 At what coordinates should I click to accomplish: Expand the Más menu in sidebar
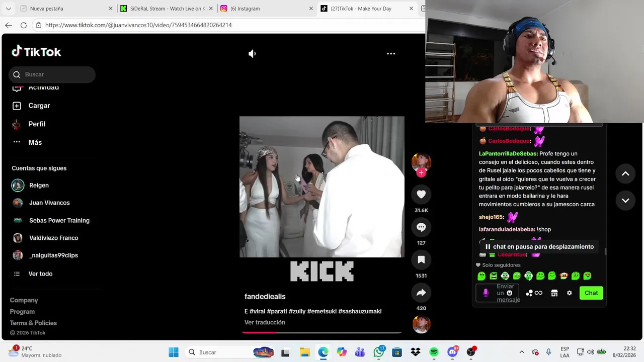tap(27, 142)
